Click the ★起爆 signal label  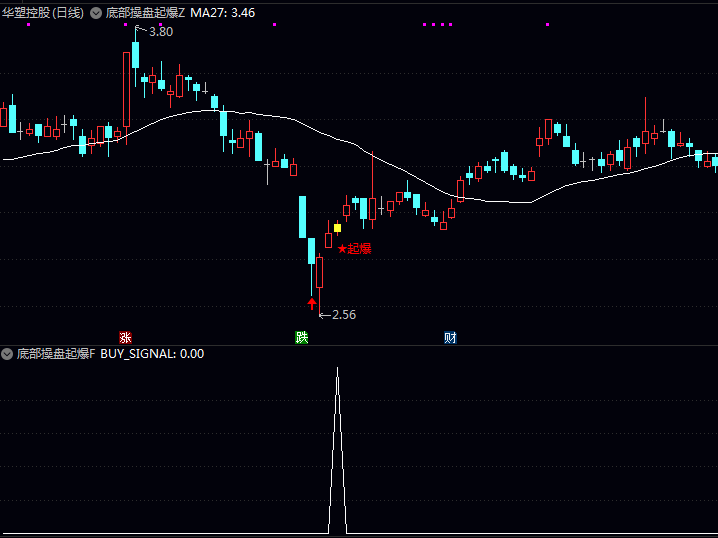click(x=354, y=249)
